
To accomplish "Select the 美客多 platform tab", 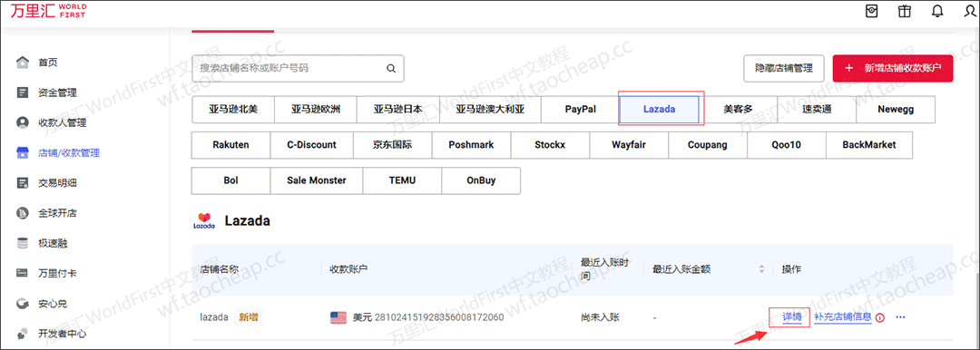I will (738, 110).
